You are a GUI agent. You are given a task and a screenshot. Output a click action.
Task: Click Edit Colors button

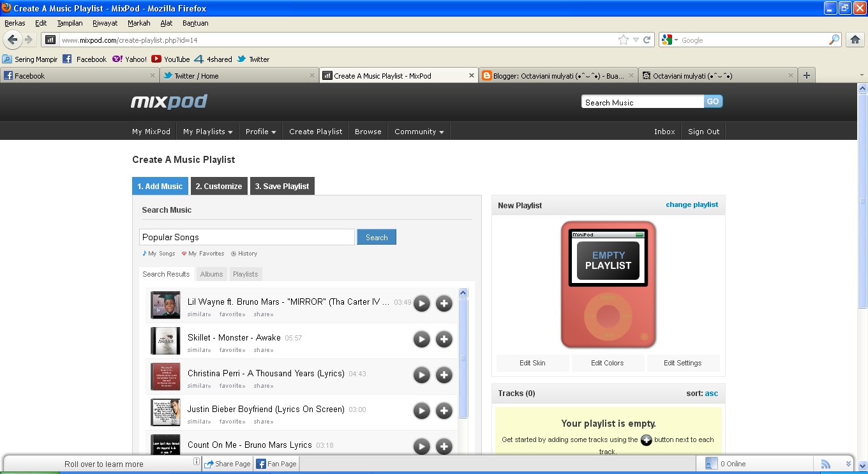(608, 363)
